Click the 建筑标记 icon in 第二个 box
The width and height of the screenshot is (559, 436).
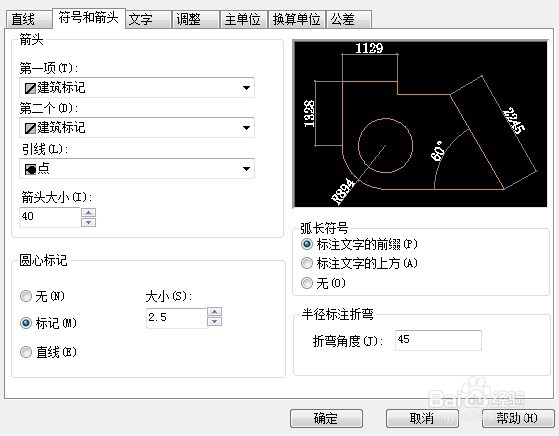[x=30, y=128]
